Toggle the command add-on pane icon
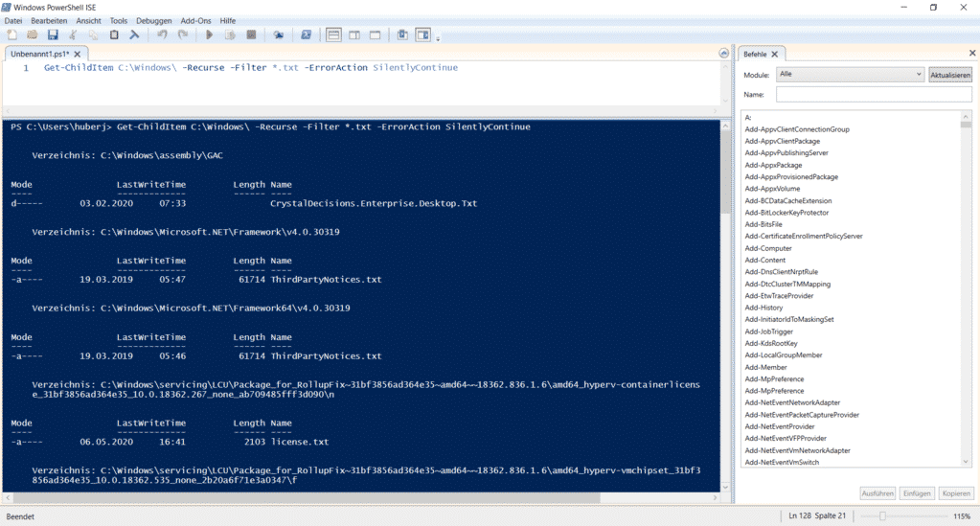Image resolution: width=980 pixels, height=526 pixels. [423, 35]
